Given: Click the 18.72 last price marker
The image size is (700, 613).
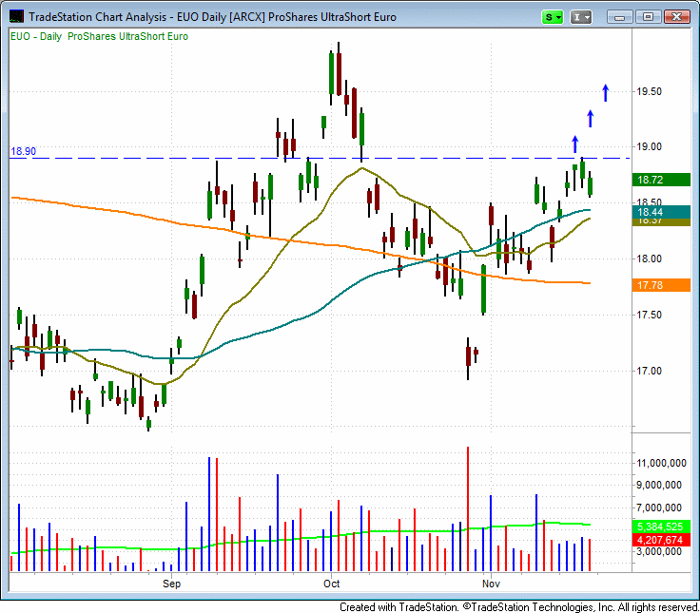Looking at the screenshot, I should coord(661,180).
